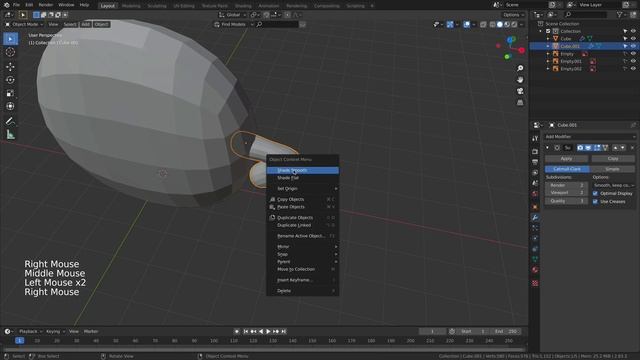This screenshot has width=640, height=360.
Task: Switch perspective/orthographic grid icon
Action: (x=520, y=102)
